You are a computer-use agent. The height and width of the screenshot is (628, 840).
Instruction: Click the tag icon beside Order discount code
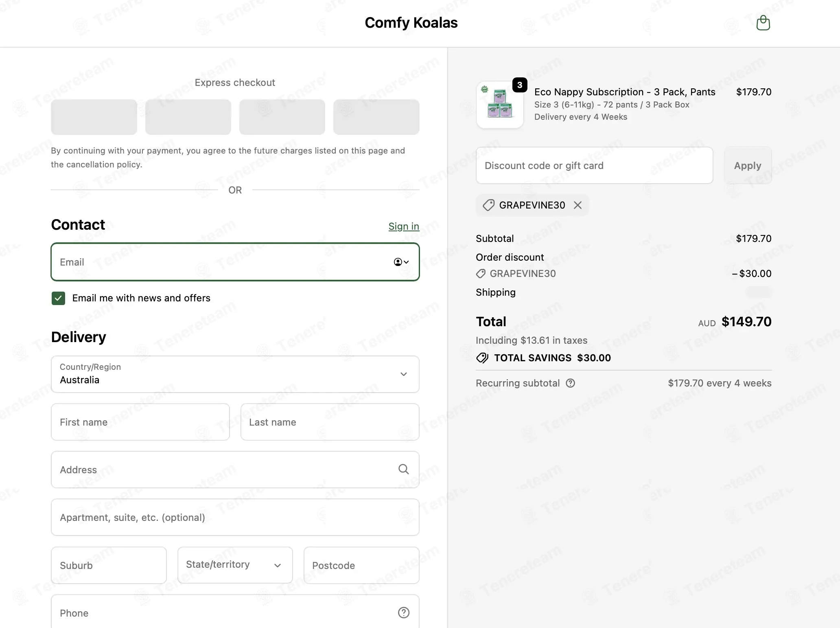481,274
